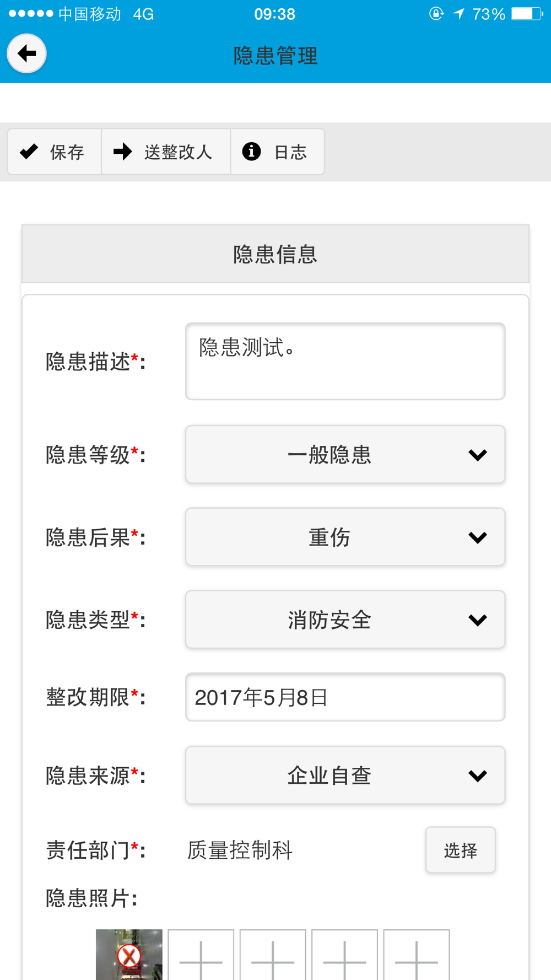Viewport: 551px width, 980px height.
Task: Open the 隐患类型 dropdown showing 消防安全
Action: pos(345,620)
